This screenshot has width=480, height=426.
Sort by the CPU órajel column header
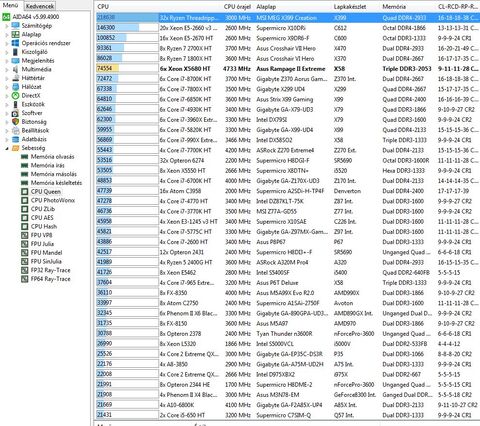pos(238,6)
